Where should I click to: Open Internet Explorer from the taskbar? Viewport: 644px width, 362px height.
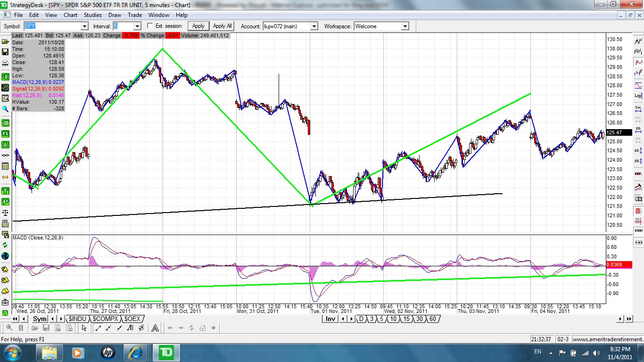[x=136, y=352]
